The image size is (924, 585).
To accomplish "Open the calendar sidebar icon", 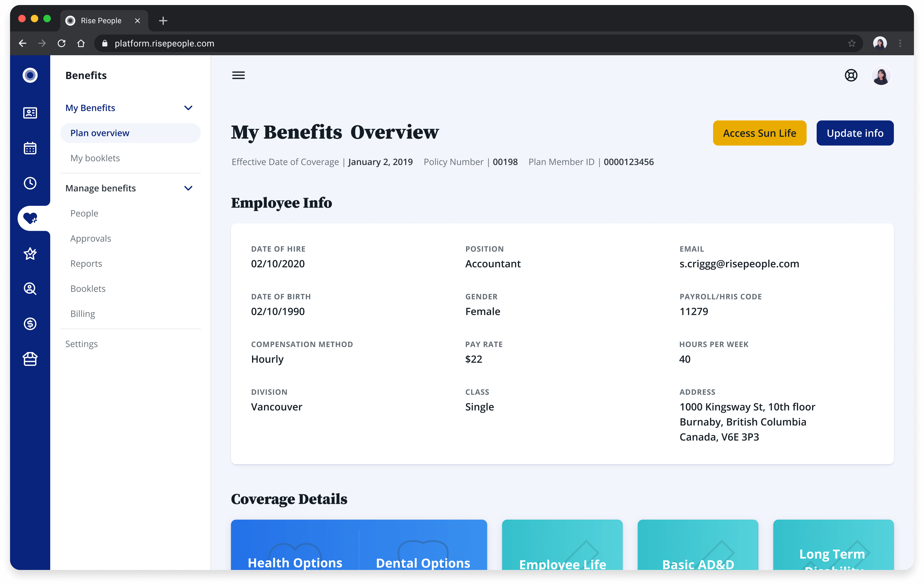I will [x=30, y=148].
